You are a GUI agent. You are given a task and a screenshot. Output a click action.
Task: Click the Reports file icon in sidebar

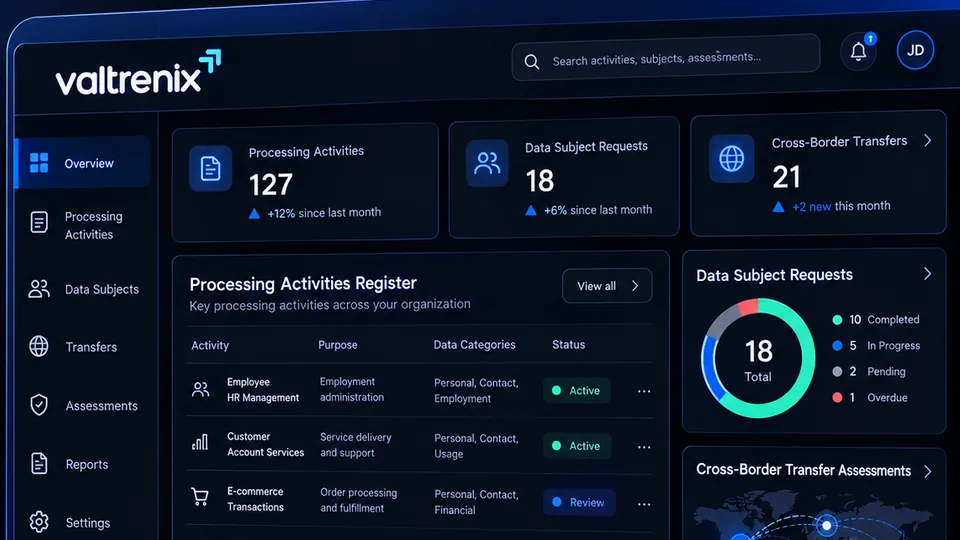pos(39,463)
